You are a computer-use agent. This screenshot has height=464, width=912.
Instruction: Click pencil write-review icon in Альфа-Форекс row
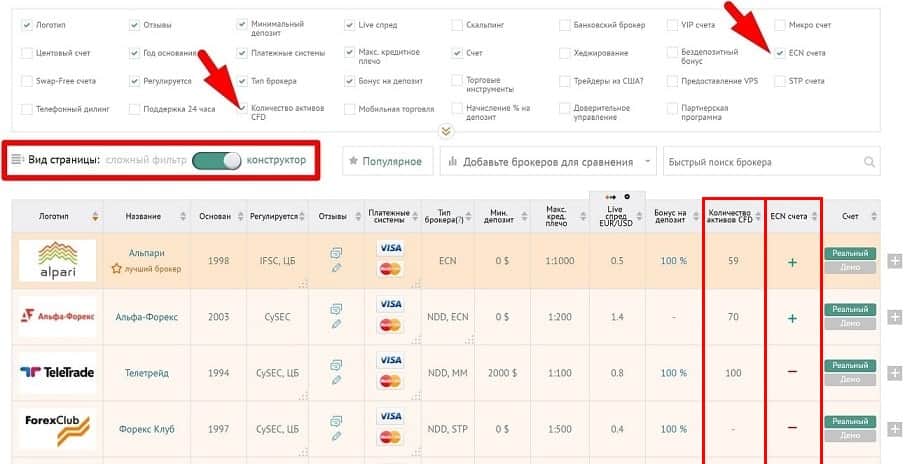coord(336,324)
